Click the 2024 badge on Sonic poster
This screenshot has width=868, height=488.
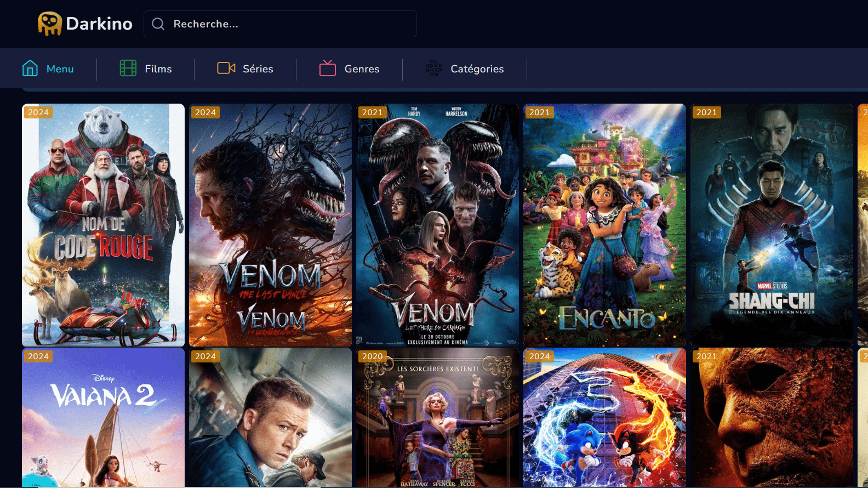tap(540, 356)
